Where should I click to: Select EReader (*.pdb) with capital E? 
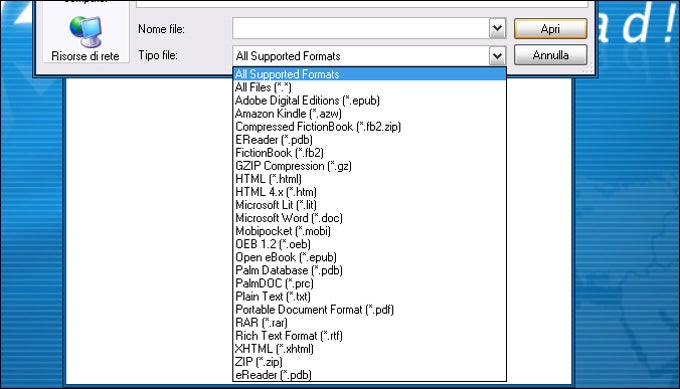[x=369, y=140]
